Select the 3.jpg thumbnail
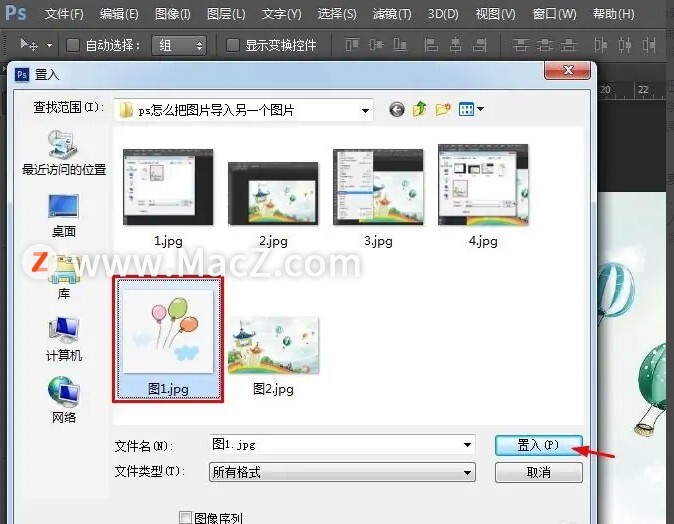This screenshot has width=674, height=524. coord(378,187)
